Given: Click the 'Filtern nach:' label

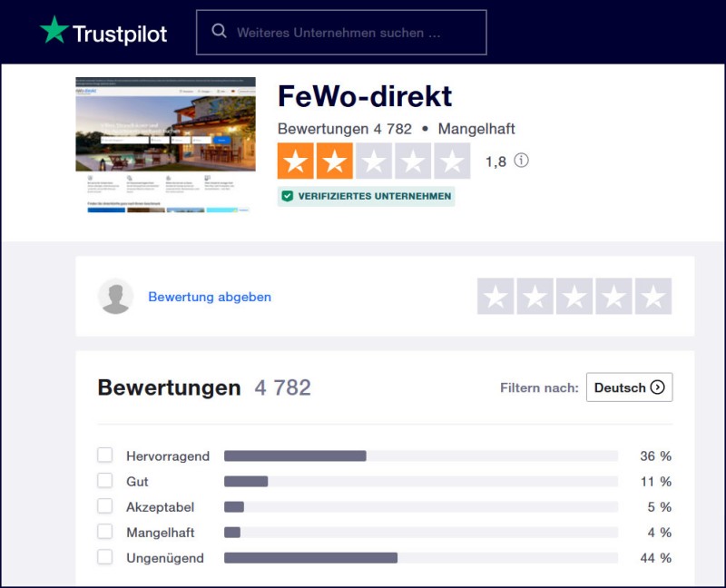Looking at the screenshot, I should (539, 387).
